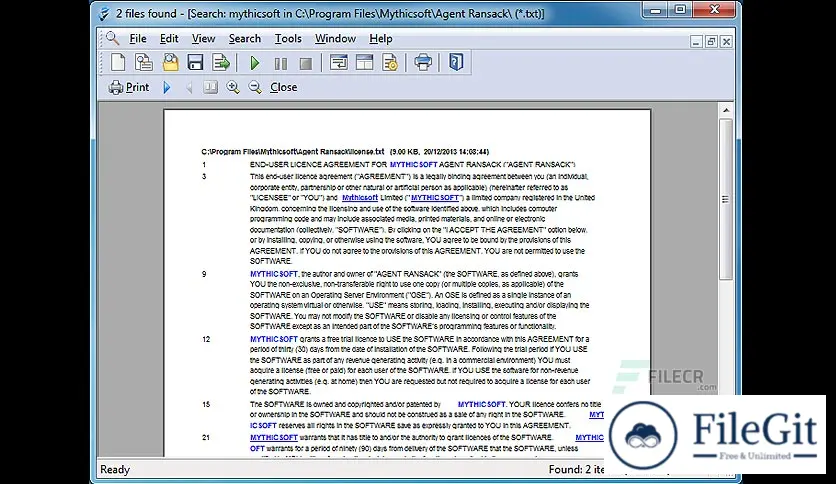Zoom out of the print preview
Viewport: 836px width, 484px height.
[x=255, y=87]
